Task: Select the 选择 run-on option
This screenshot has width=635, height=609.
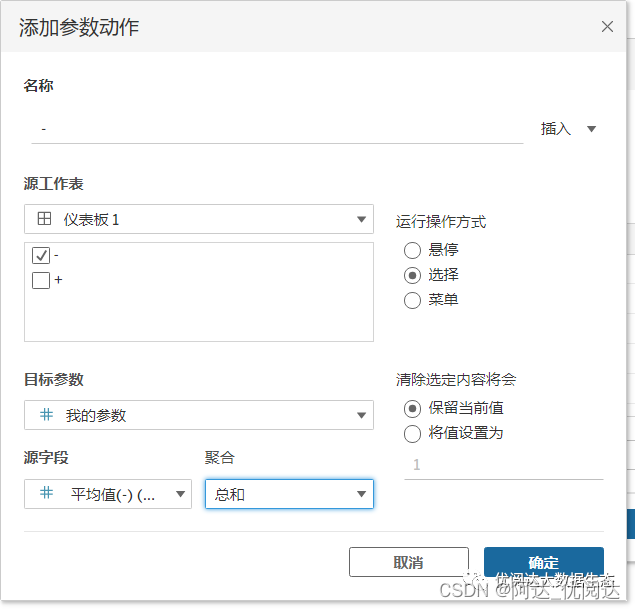Action: (x=412, y=275)
